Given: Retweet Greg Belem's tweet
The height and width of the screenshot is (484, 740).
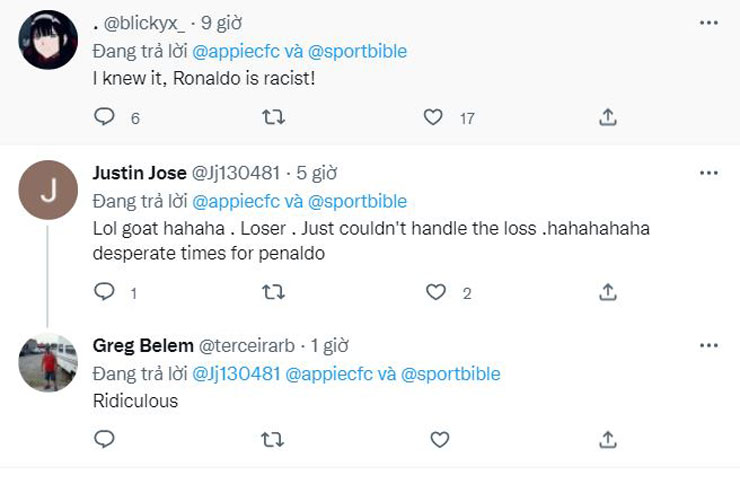Looking at the screenshot, I should pos(272,439).
